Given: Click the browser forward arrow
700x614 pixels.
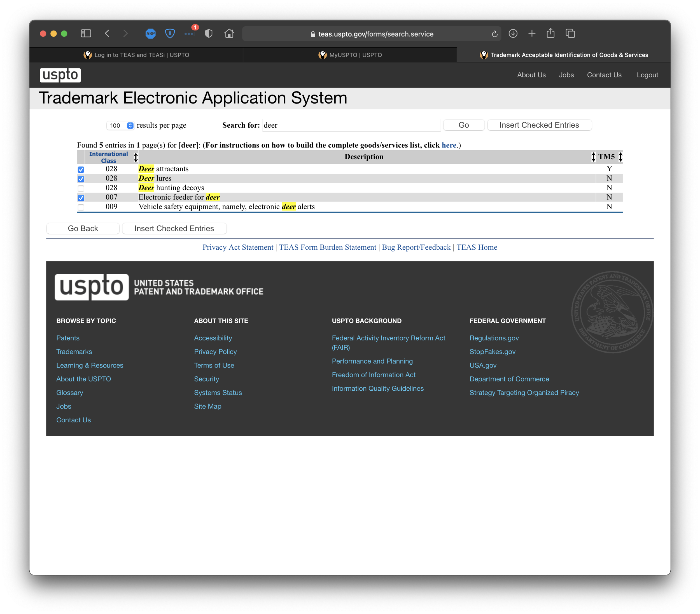Looking at the screenshot, I should coord(125,34).
